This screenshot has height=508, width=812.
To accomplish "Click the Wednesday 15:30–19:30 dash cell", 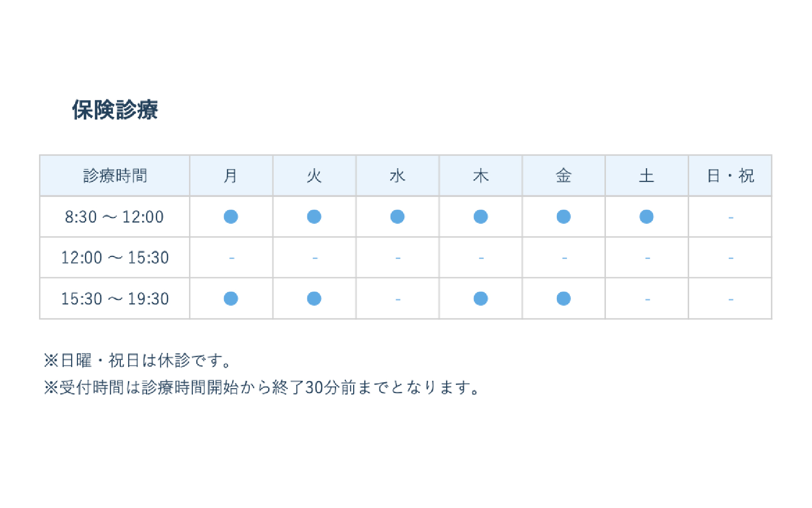I will pyautogui.click(x=398, y=299).
